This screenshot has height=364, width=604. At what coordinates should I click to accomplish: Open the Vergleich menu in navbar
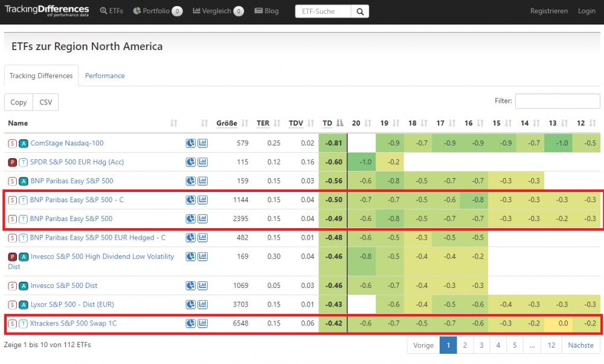tap(217, 11)
